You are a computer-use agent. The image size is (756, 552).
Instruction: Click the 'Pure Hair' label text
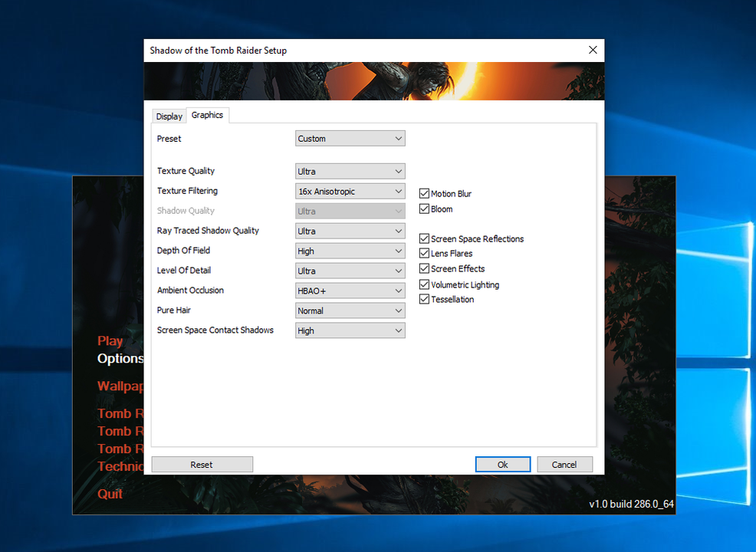coord(173,310)
